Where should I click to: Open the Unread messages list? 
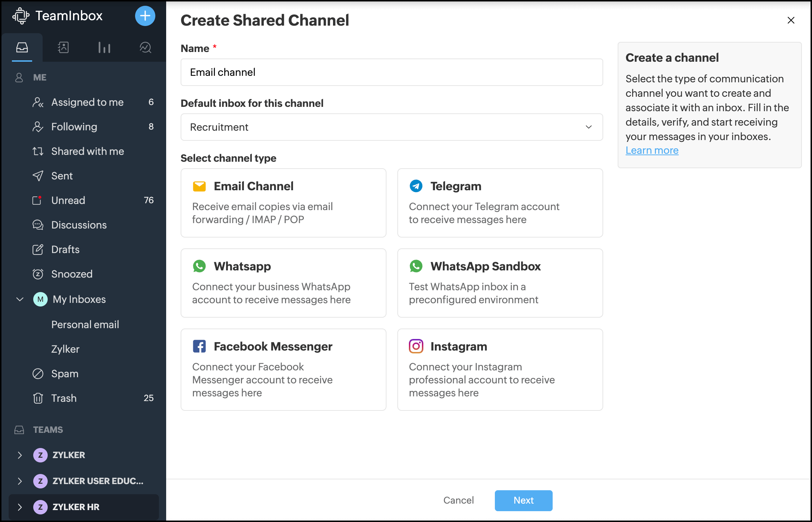pyautogui.click(x=68, y=200)
